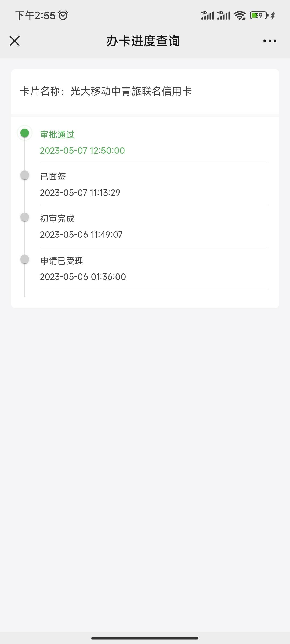This screenshot has height=644, width=290.
Task: Tap the bottom home gesture bar
Action: tap(145, 638)
